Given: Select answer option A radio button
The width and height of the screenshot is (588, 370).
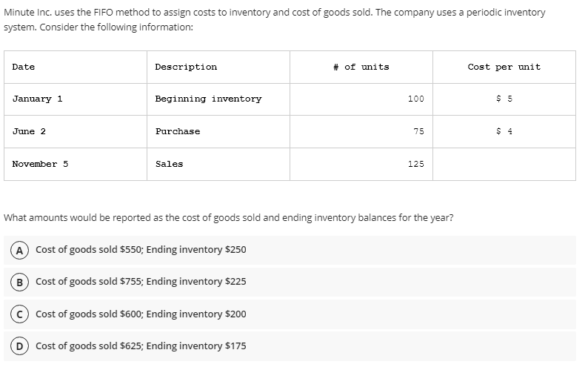Looking at the screenshot, I should coord(17,250).
